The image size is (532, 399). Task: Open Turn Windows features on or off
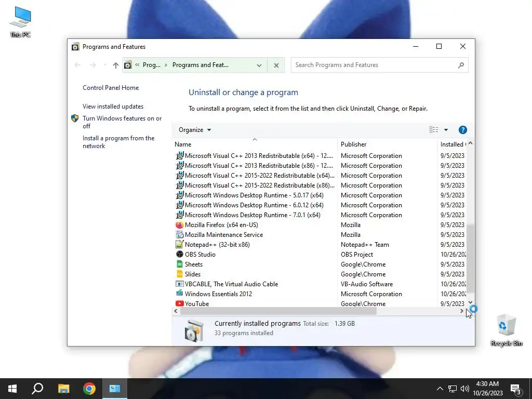[x=122, y=122]
